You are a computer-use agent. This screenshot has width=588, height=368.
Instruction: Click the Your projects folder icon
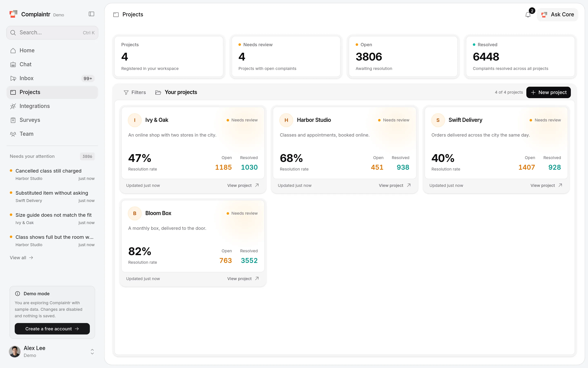tap(158, 92)
